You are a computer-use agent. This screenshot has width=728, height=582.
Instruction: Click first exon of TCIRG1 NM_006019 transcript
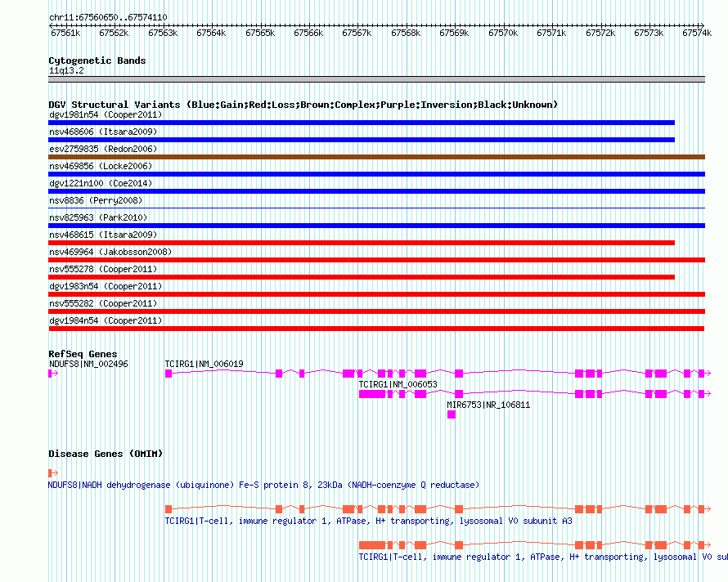click(x=169, y=374)
